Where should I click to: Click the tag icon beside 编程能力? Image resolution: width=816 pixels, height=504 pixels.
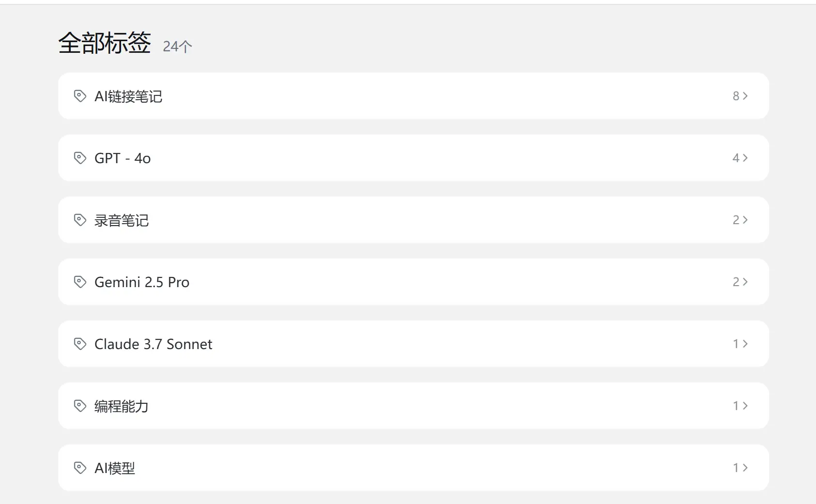(x=80, y=406)
